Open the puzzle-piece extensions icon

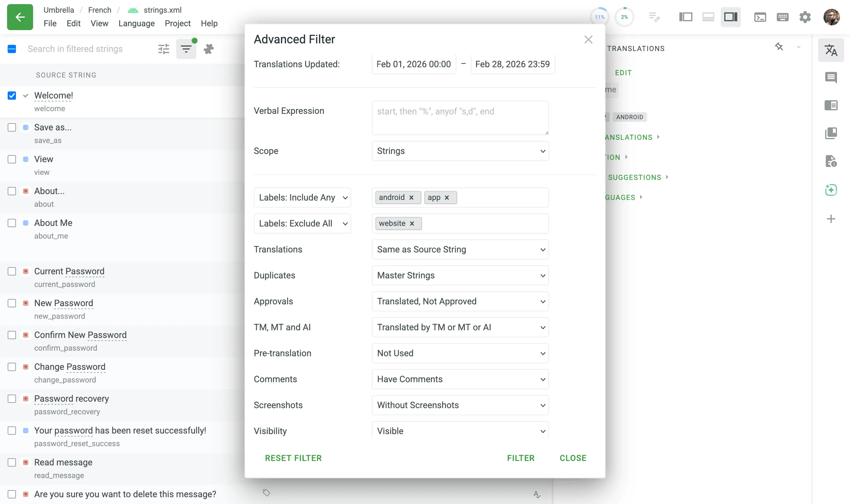[208, 49]
